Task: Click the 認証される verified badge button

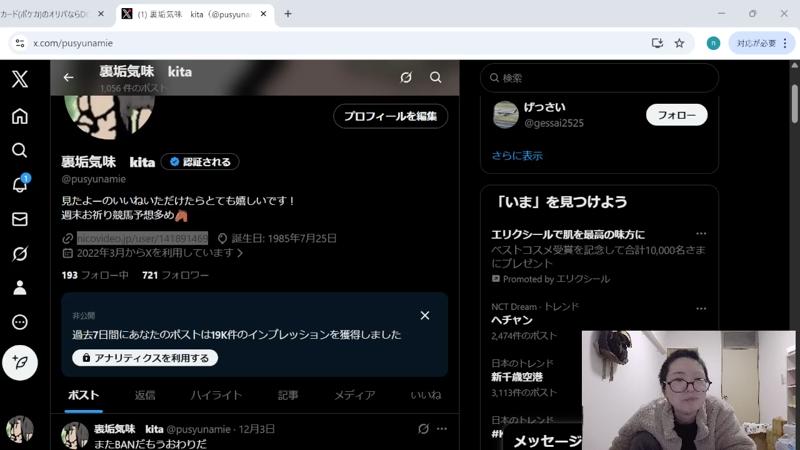Action: click(x=200, y=162)
